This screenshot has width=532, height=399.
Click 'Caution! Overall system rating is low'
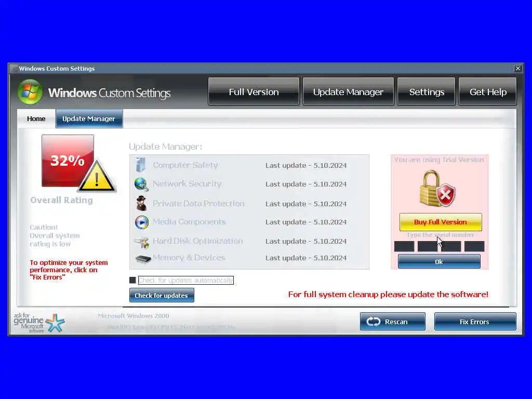click(55, 235)
